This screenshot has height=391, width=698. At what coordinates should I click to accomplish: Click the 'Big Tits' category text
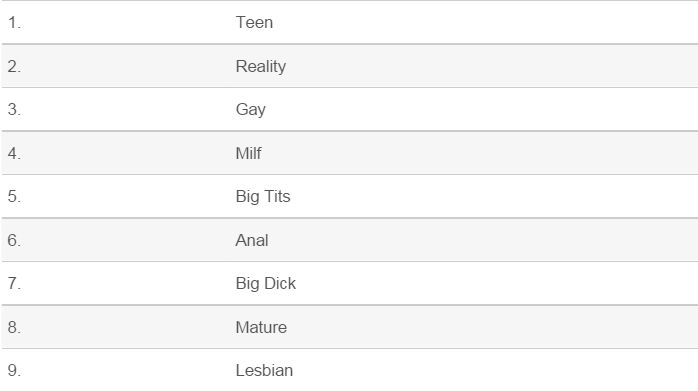[263, 196]
